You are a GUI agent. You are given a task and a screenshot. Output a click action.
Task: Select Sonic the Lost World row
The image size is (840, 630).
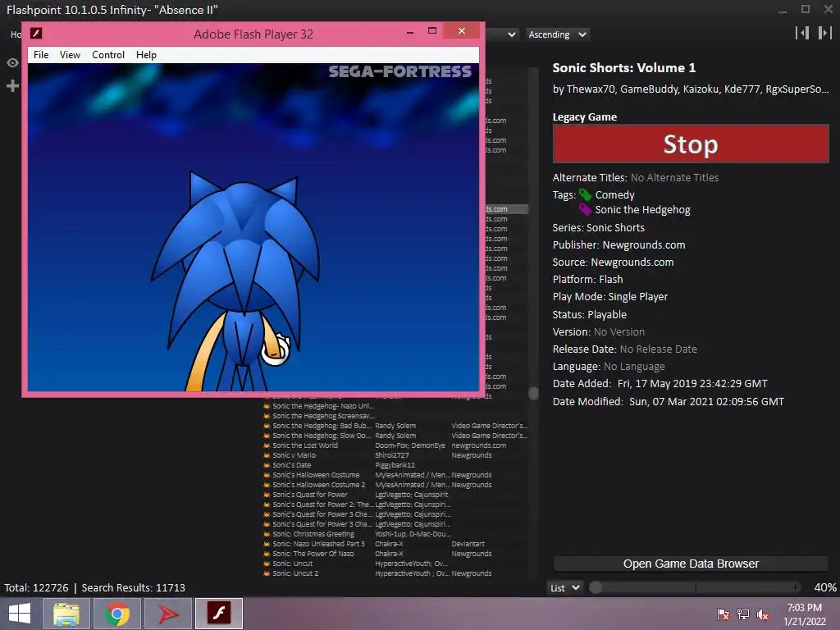(x=395, y=445)
